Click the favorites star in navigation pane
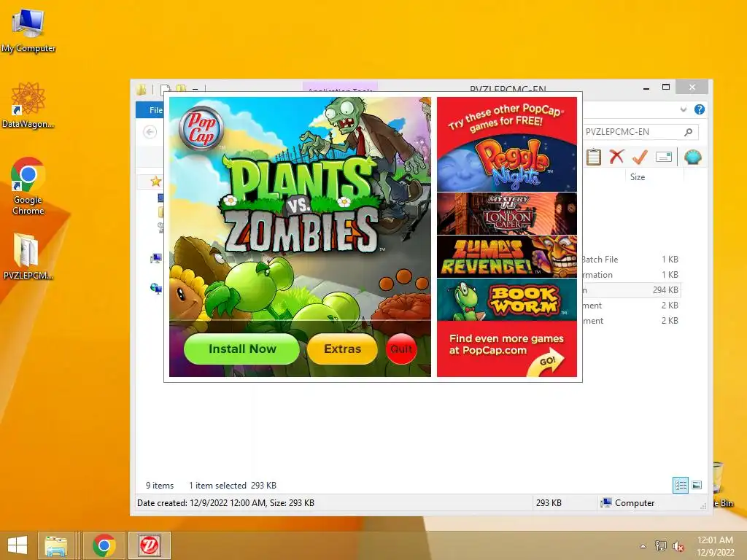 [156, 182]
